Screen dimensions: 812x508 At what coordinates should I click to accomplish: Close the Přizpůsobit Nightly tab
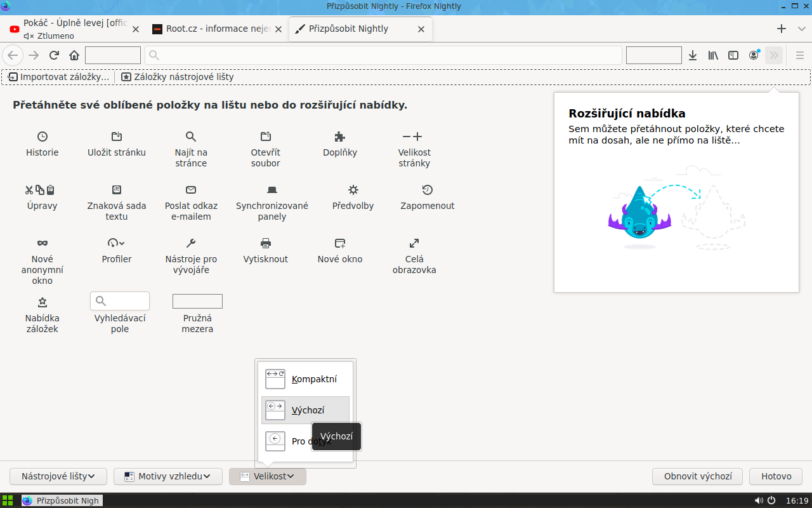(x=422, y=29)
